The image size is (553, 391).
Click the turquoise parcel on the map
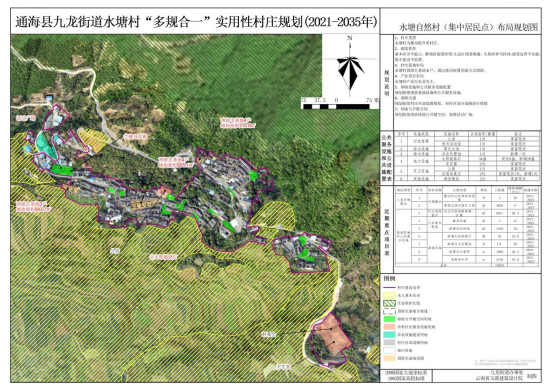pyautogui.click(x=45, y=145)
